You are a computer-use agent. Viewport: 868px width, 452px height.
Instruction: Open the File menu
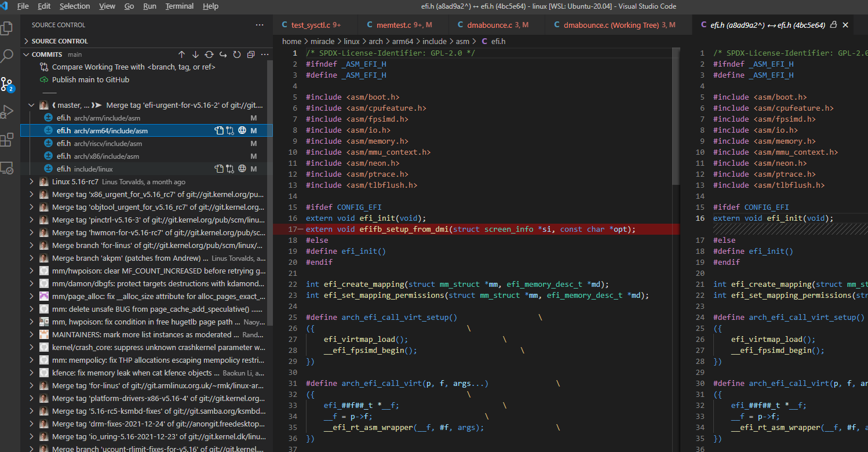[23, 6]
